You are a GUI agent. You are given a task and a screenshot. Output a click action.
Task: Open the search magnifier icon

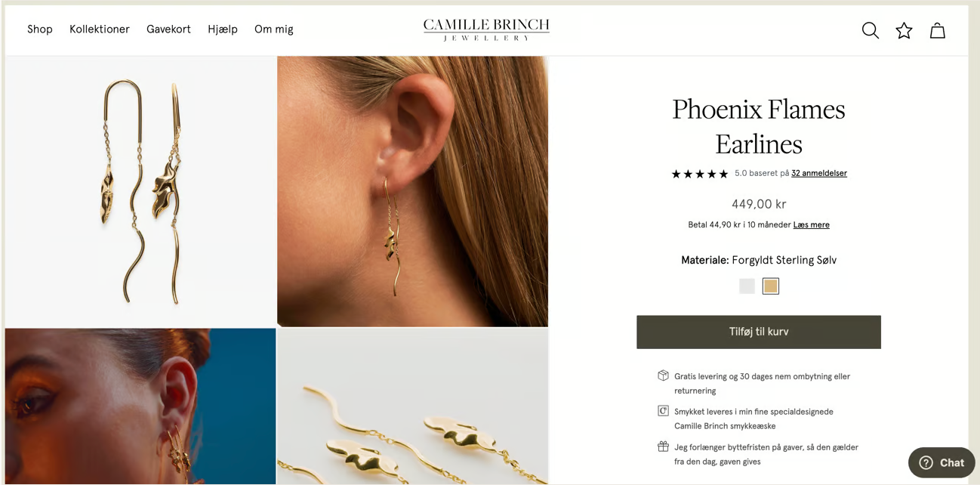[x=870, y=30]
